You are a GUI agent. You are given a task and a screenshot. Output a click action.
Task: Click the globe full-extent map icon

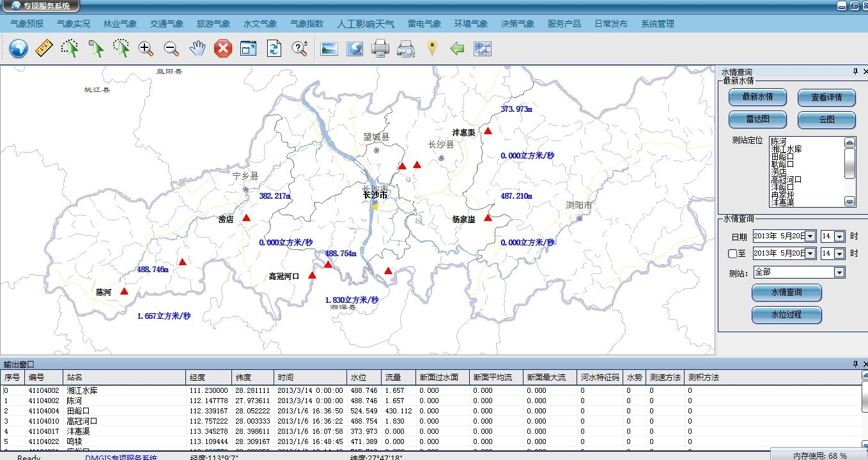point(19,49)
